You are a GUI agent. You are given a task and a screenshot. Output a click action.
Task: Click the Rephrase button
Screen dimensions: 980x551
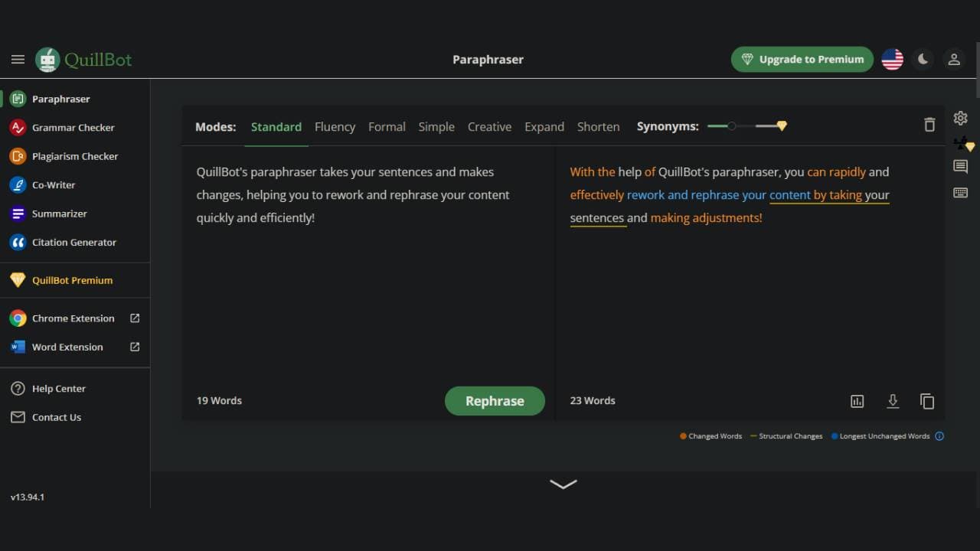pos(495,401)
